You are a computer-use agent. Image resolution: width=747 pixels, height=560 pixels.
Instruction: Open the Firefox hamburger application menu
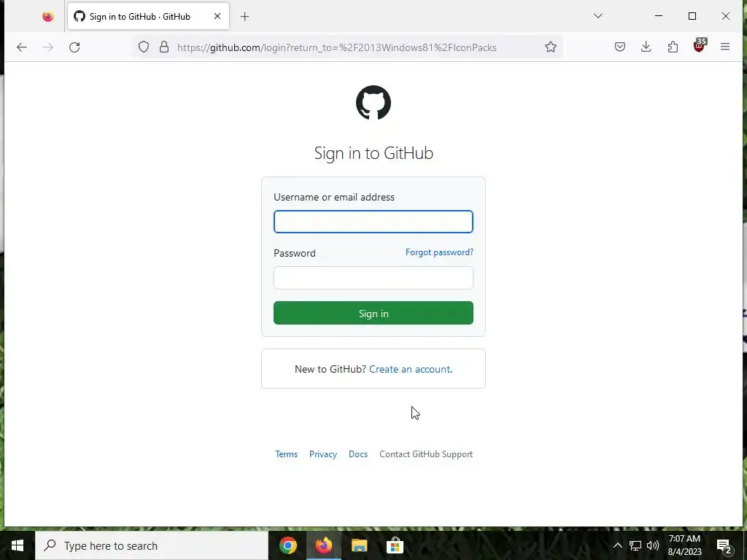click(724, 47)
